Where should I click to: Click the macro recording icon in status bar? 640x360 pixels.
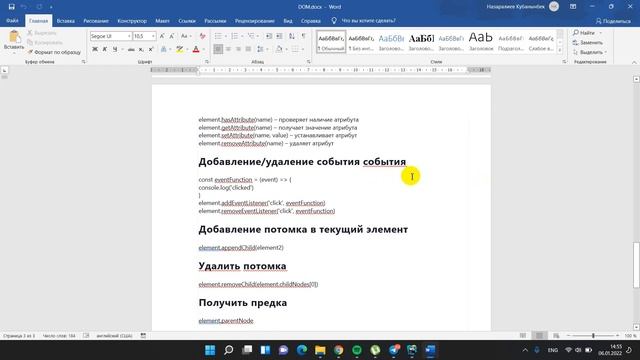click(x=143, y=336)
